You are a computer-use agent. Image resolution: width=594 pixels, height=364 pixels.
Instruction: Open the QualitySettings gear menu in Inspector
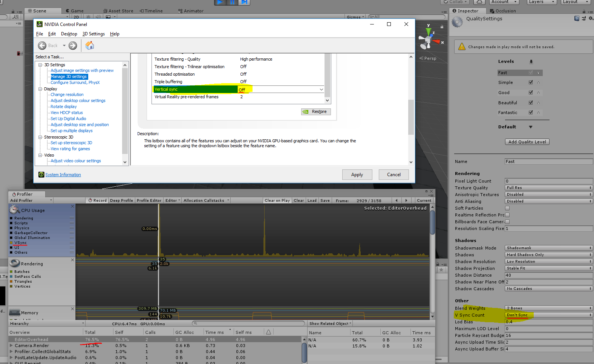click(x=591, y=18)
